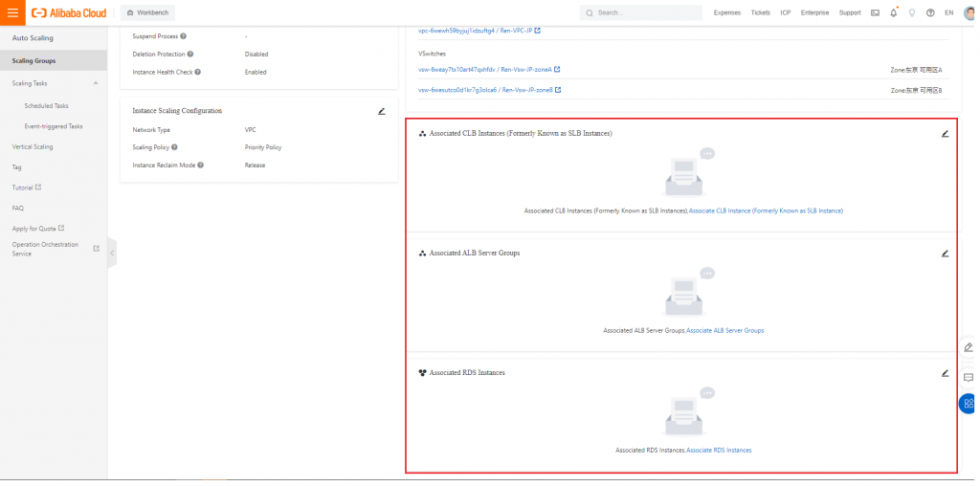Click Deletion Protection help icon
Viewport: 980px width, 486px height.
[190, 55]
